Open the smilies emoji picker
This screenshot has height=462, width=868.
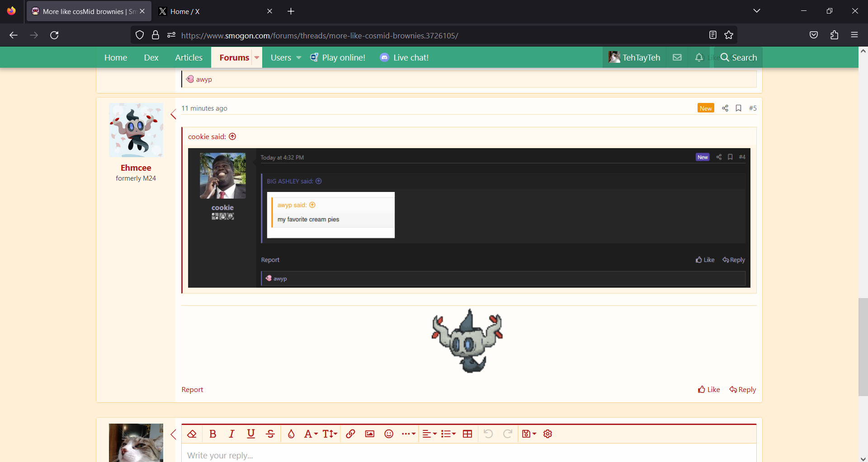tap(389, 434)
